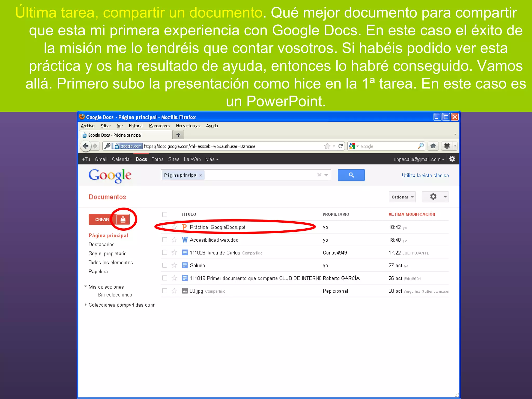
Task: Open the address bar history dropdown arrow
Action: (334, 146)
